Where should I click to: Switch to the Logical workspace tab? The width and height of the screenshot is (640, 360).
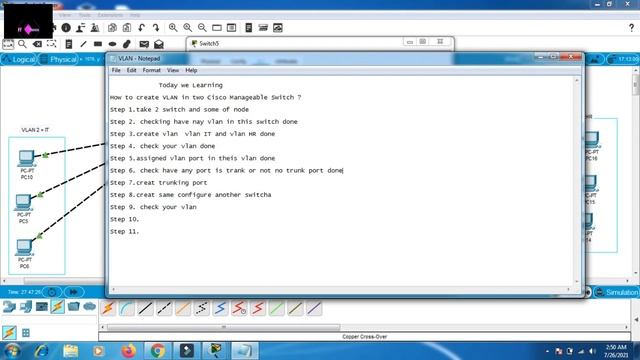[x=19, y=60]
